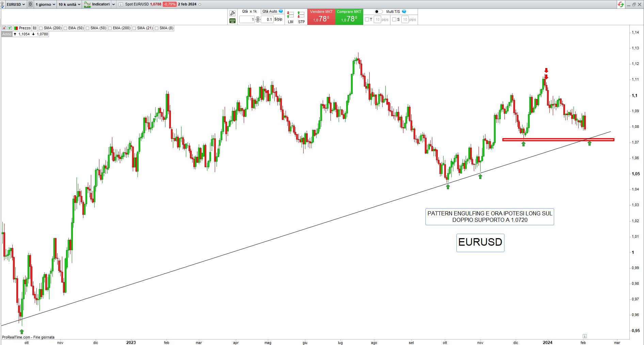Open the 10 k unità dropdown
644x345 pixels.
pyautogui.click(x=69, y=4)
